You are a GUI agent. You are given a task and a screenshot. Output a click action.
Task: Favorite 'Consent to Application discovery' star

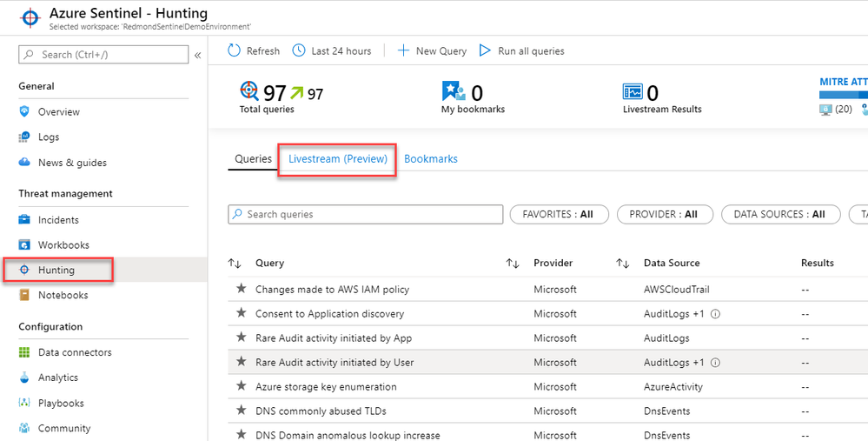pos(241,313)
